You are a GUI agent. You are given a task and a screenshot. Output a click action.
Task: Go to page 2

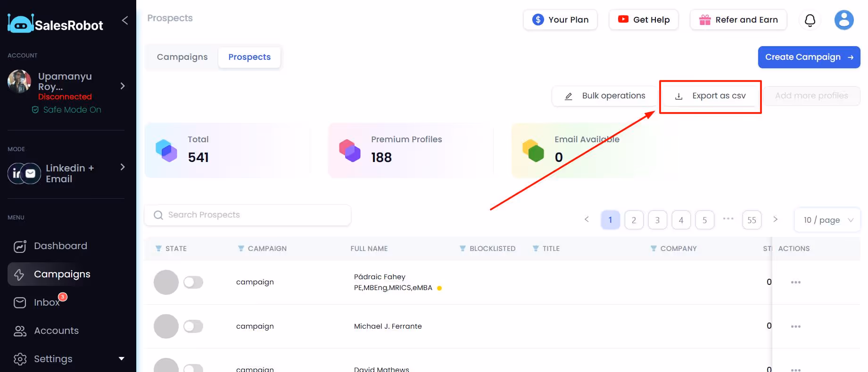pos(634,220)
